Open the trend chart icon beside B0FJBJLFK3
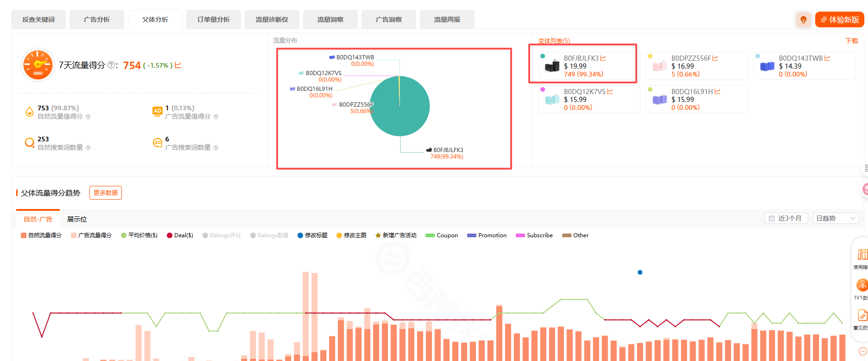Viewport: 868px width, 361px height. [603, 58]
